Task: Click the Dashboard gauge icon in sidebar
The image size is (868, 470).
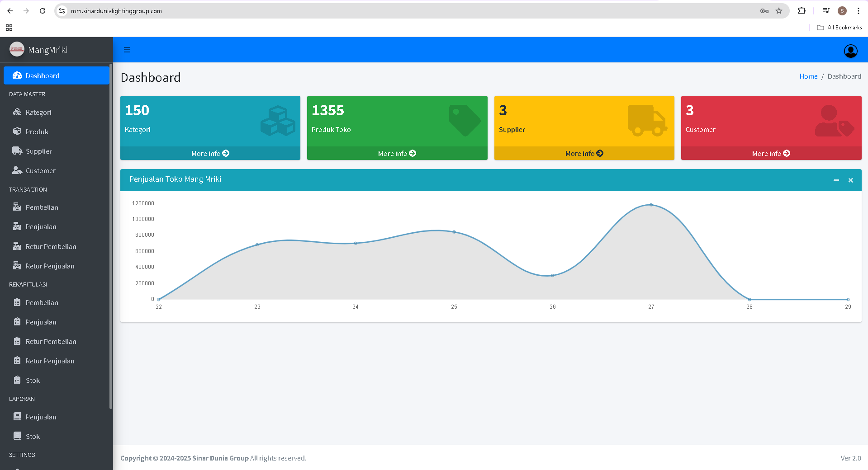Action: [x=17, y=75]
